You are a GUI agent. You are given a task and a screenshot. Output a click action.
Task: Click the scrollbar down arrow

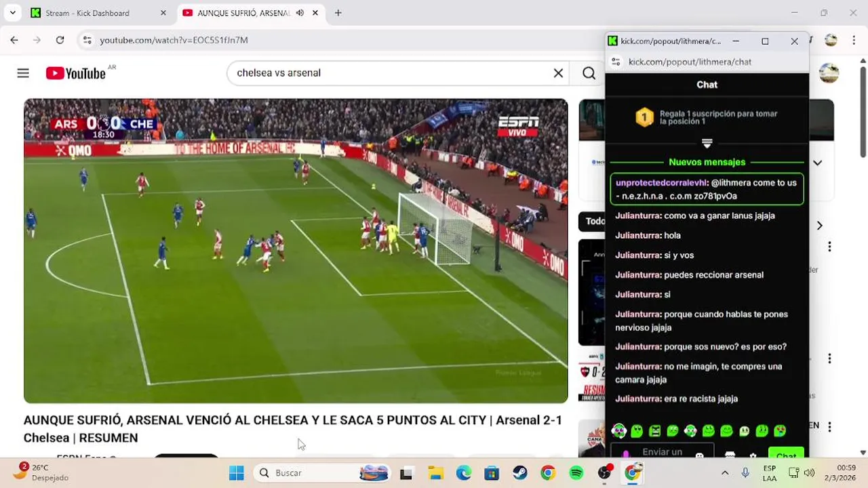[x=863, y=452]
